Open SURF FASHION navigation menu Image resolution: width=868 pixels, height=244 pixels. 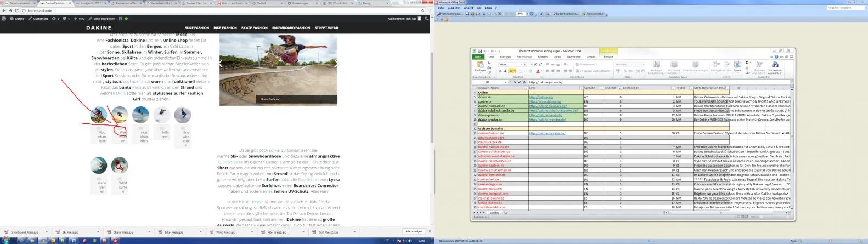click(x=197, y=27)
